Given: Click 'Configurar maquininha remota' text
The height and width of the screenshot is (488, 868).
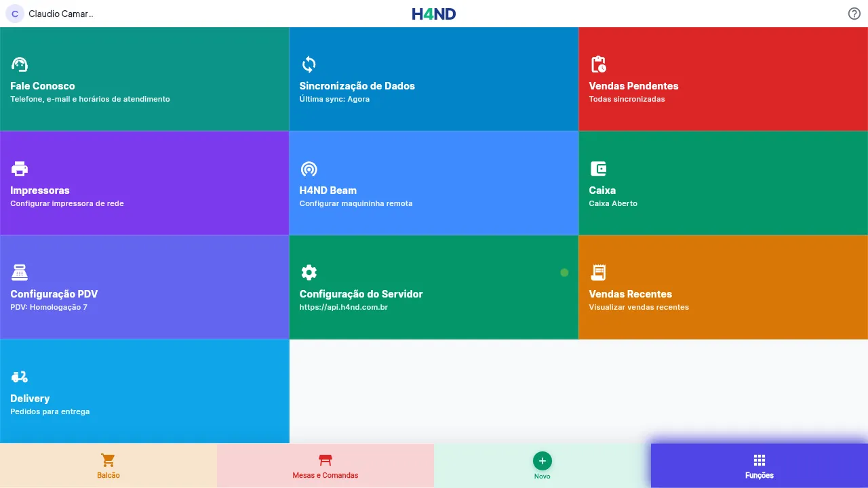Looking at the screenshot, I should (356, 203).
